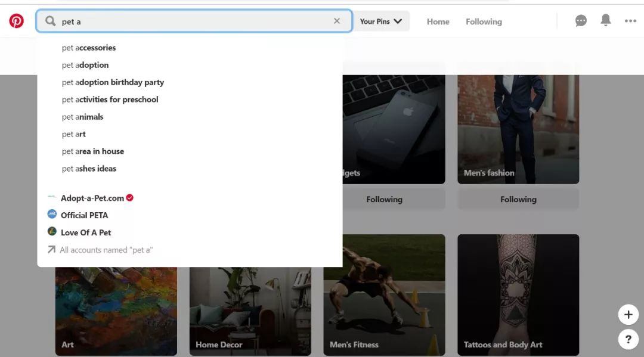Open the notifications bell icon
Screen dimensions: 644x357
[x=606, y=21]
